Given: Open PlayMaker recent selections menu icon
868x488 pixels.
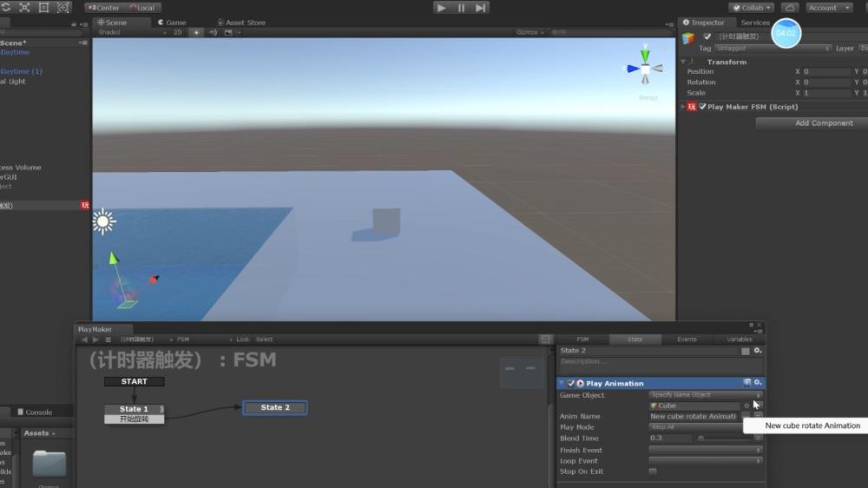Looking at the screenshot, I should 108,340.
